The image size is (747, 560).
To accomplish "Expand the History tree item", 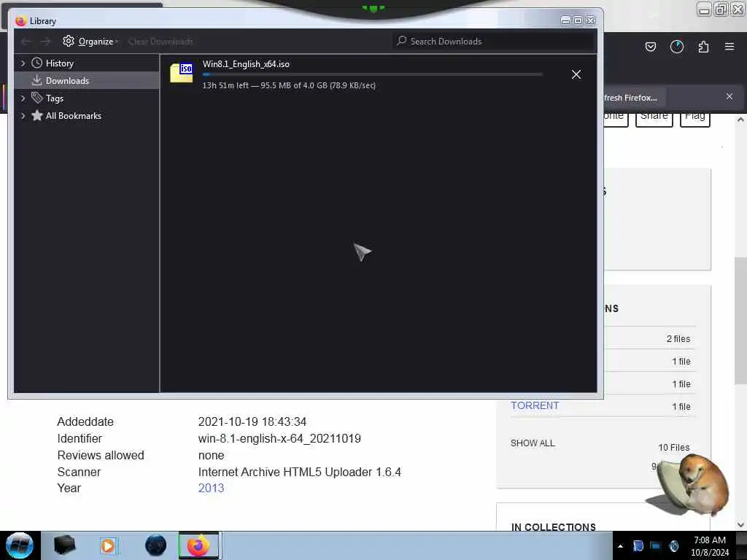I will pos(23,63).
